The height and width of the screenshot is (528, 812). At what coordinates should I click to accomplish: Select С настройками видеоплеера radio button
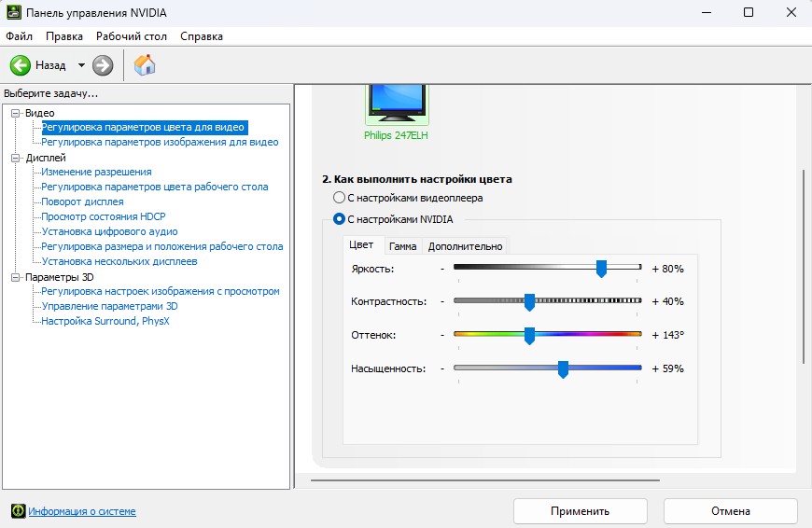(339, 198)
